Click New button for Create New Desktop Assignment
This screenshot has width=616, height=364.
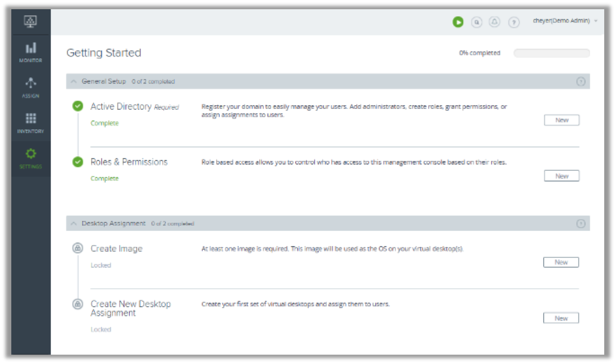coord(561,318)
